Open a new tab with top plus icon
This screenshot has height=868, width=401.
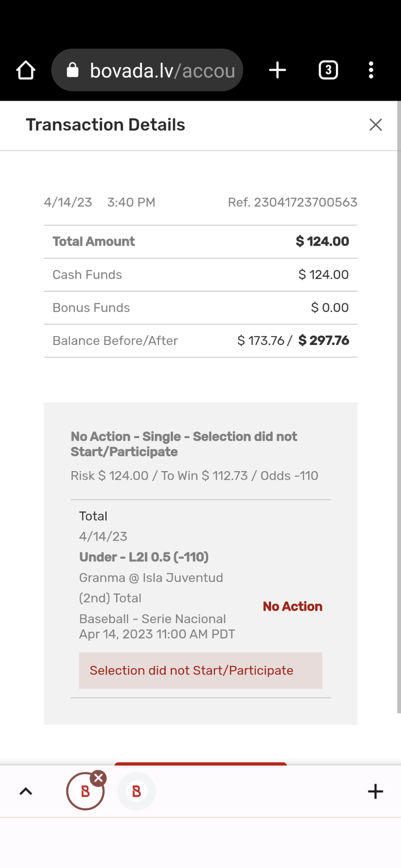coord(278,70)
